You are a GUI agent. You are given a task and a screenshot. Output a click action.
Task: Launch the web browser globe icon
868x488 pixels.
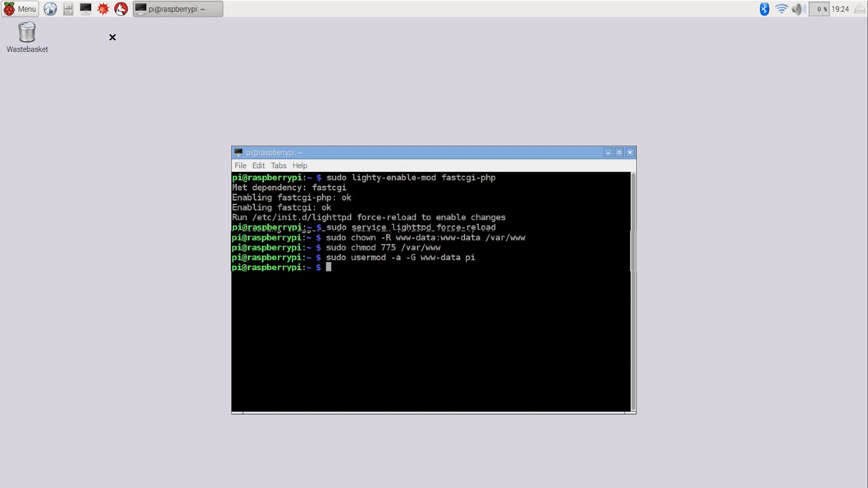click(x=50, y=9)
